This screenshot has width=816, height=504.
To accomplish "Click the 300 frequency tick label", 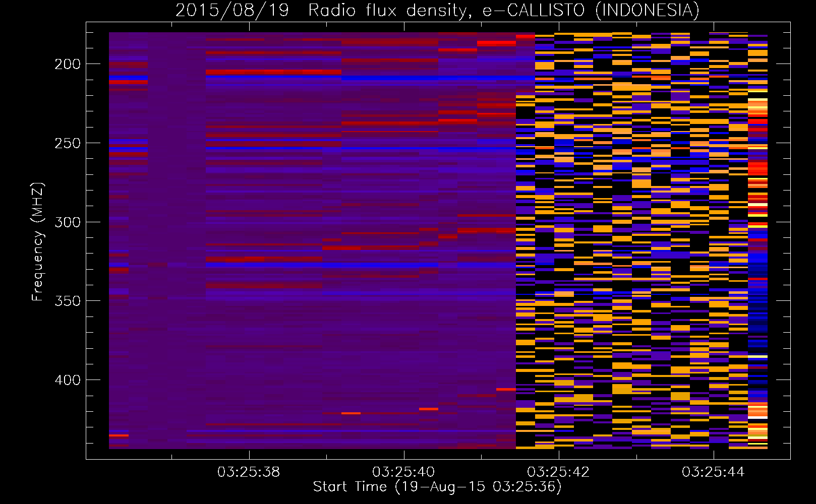I will 67,222.
